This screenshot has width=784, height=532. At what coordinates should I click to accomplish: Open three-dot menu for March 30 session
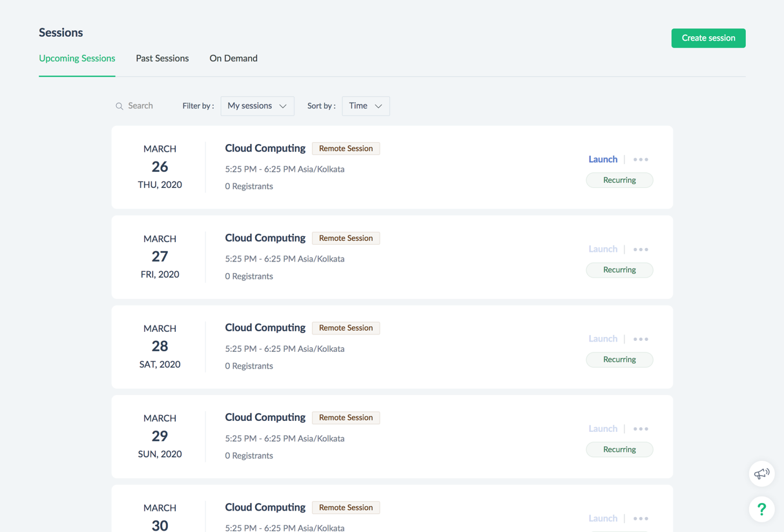[641, 518]
